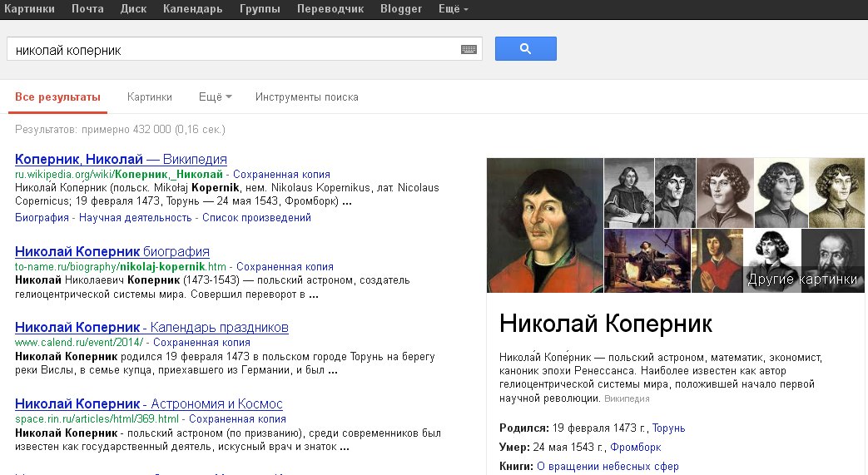Click the blue magnifier search button
868x475 pixels.
pyautogui.click(x=525, y=49)
